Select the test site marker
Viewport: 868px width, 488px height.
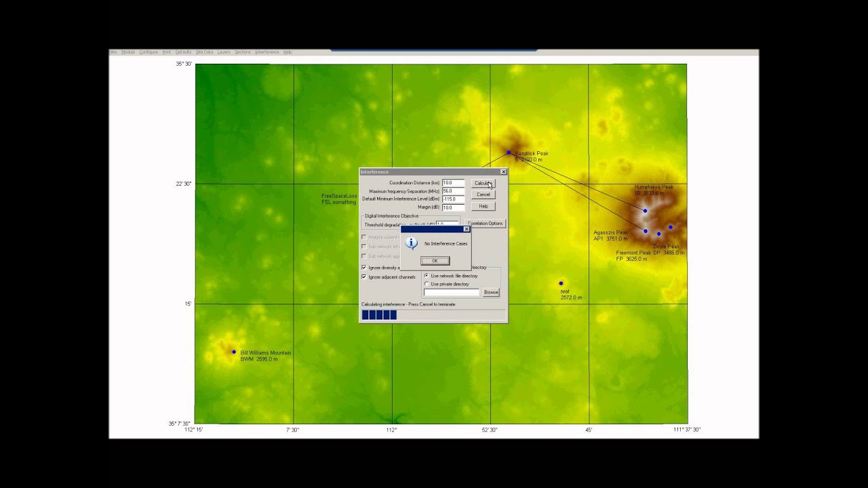[561, 283]
